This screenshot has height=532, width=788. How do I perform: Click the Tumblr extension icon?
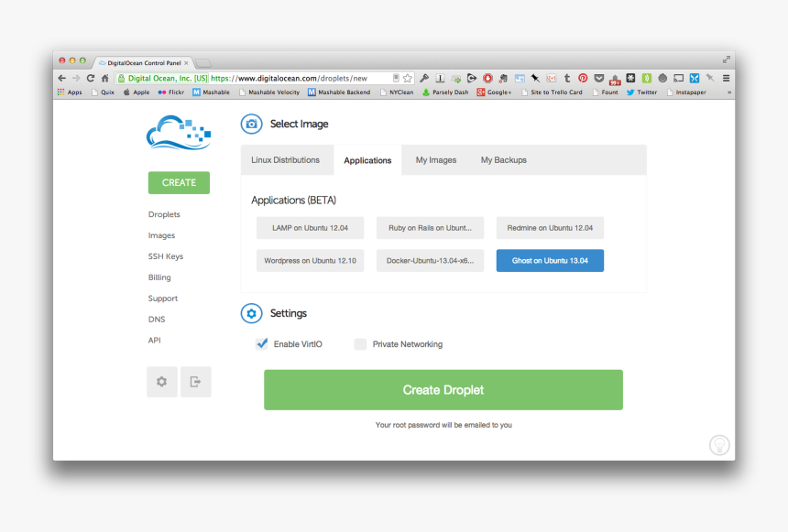click(x=567, y=78)
